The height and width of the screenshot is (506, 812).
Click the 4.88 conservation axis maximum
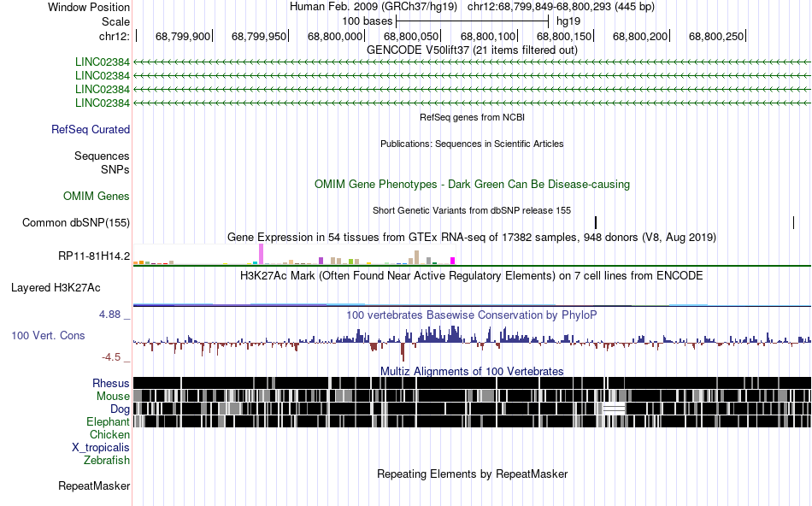click(109, 315)
